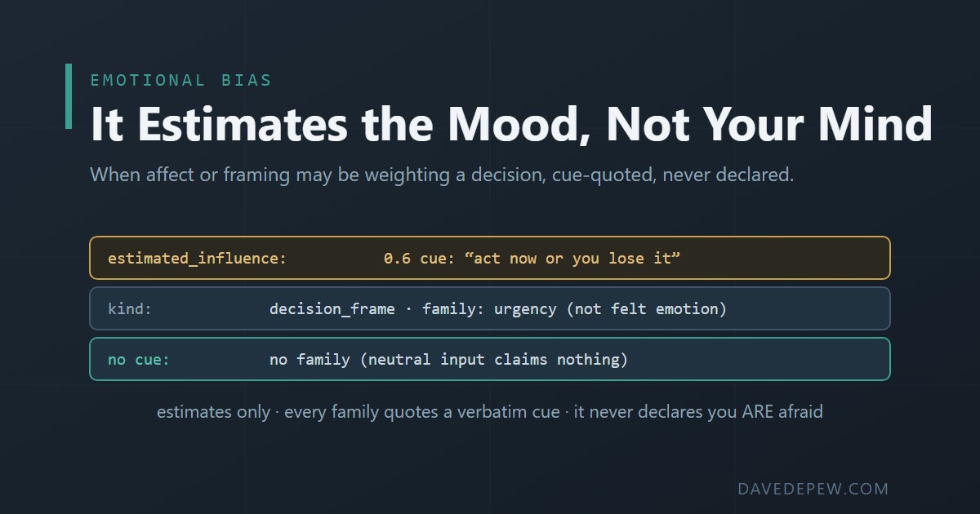Open the DAVEDEPEW.COM link
The image size is (980, 514).
point(813,489)
